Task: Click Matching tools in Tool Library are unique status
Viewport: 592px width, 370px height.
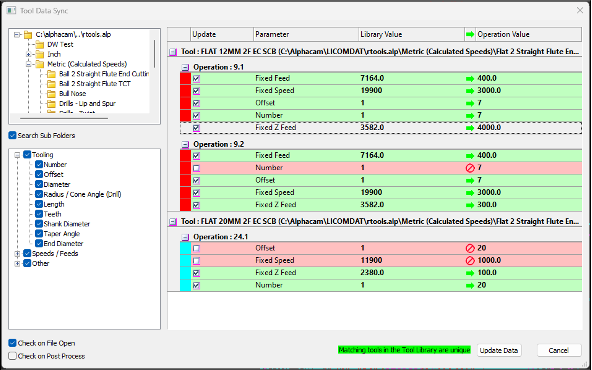Action: coord(404,350)
